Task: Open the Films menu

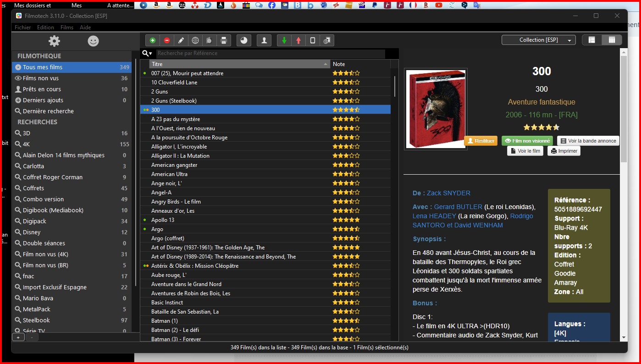Action: click(x=67, y=28)
